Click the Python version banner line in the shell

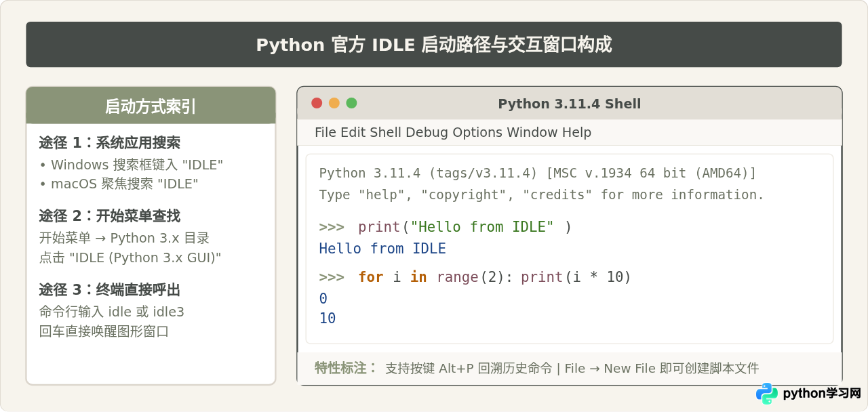pyautogui.click(x=537, y=173)
